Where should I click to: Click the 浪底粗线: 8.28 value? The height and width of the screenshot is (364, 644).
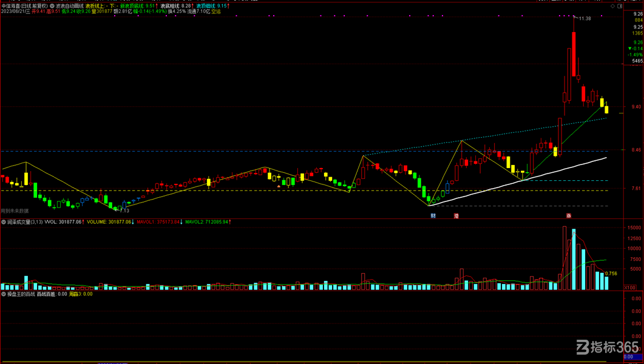[175, 7]
